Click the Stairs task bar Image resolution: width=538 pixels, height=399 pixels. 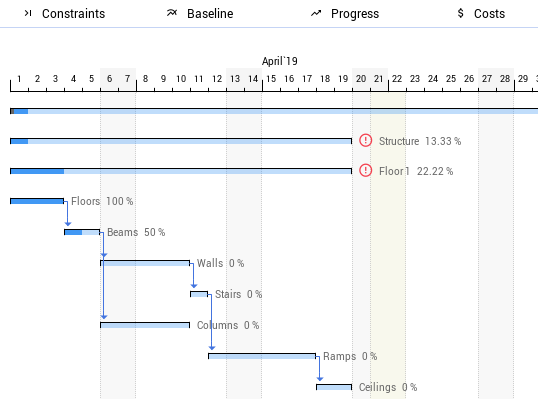199,294
